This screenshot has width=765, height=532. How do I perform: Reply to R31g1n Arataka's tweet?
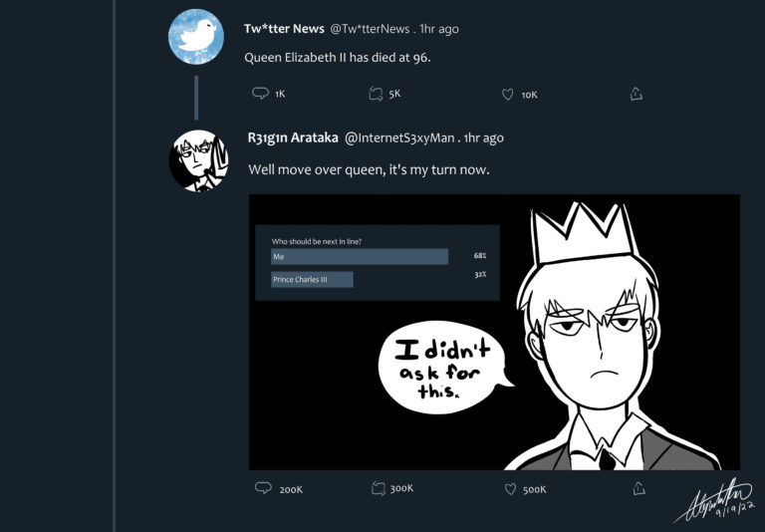(x=263, y=488)
